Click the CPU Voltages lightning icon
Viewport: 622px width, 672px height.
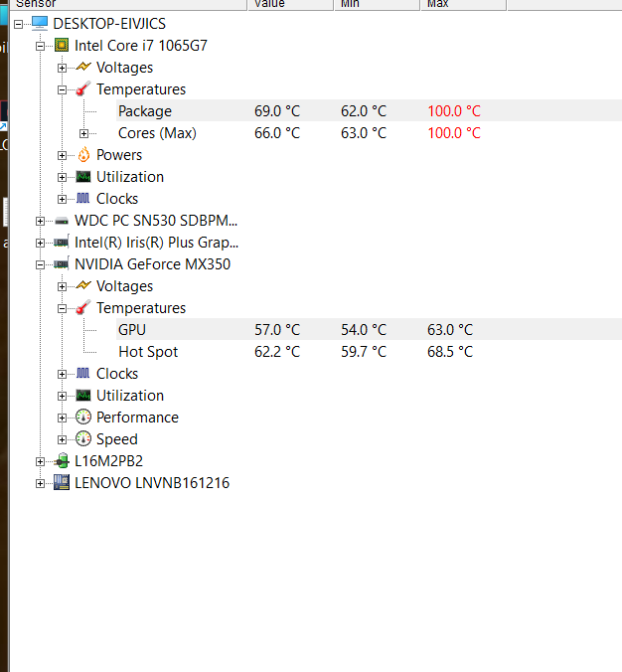coord(83,67)
